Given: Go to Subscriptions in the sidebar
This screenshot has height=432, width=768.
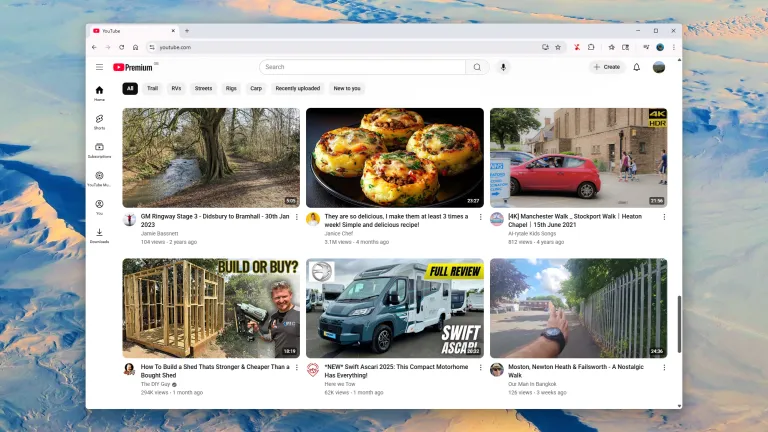Looking at the screenshot, I should pos(99,150).
